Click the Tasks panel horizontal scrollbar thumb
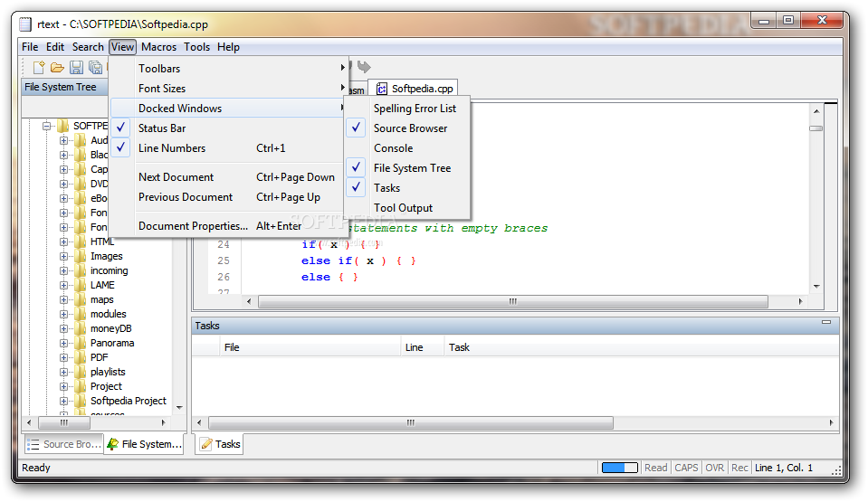 tap(410, 422)
